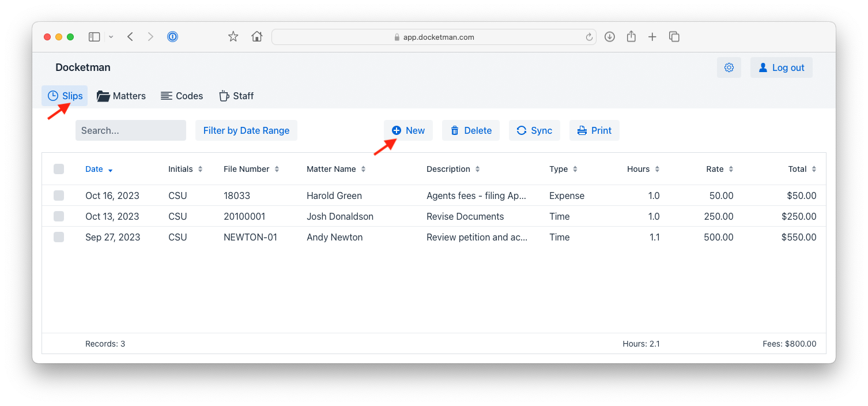
Task: Click the Docketman brand title
Action: 83,67
